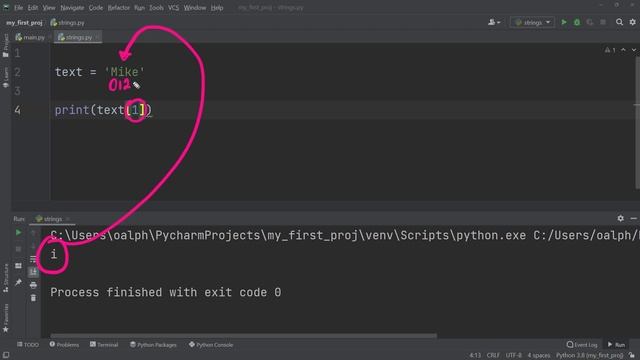Click 'Process finished with exit code 0' text

(166, 292)
